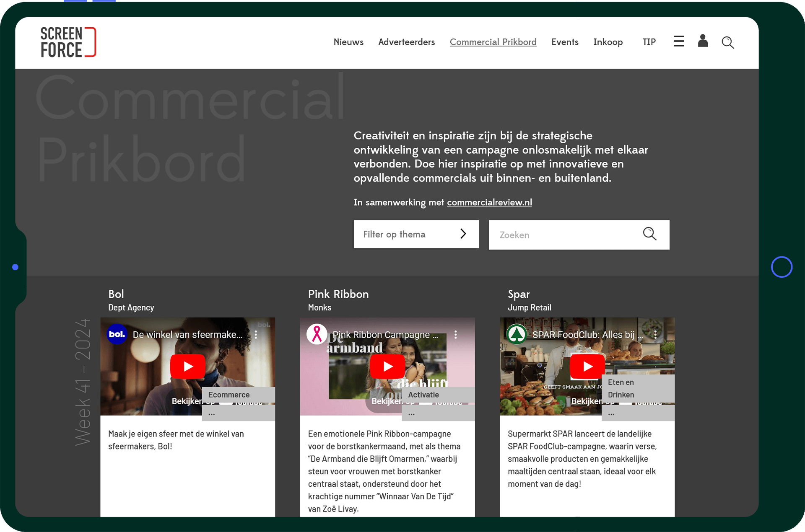Click the Pink Ribbon channel avatar
The height and width of the screenshot is (532, 805).
[x=317, y=334]
